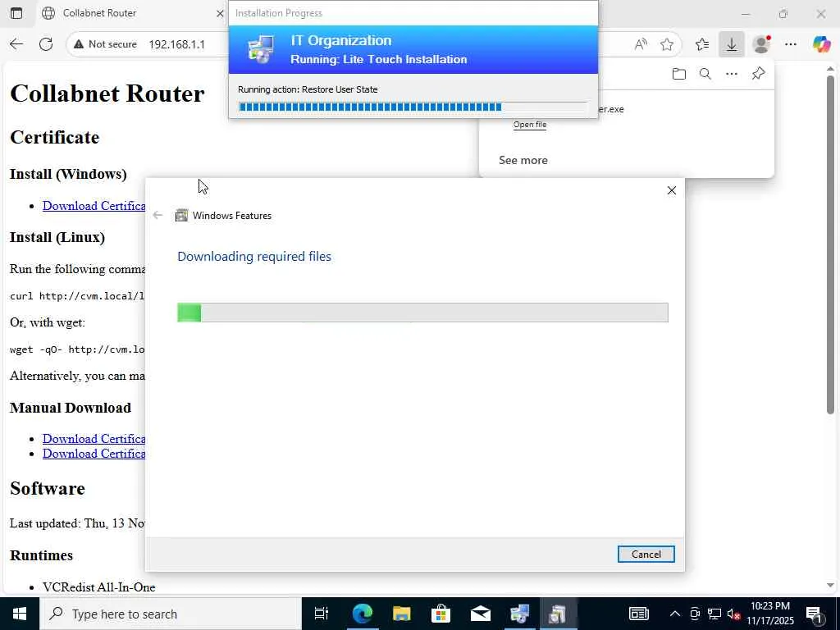This screenshot has height=630, width=840.
Task: Select the Collabnet Router browser tab
Action: click(132, 13)
